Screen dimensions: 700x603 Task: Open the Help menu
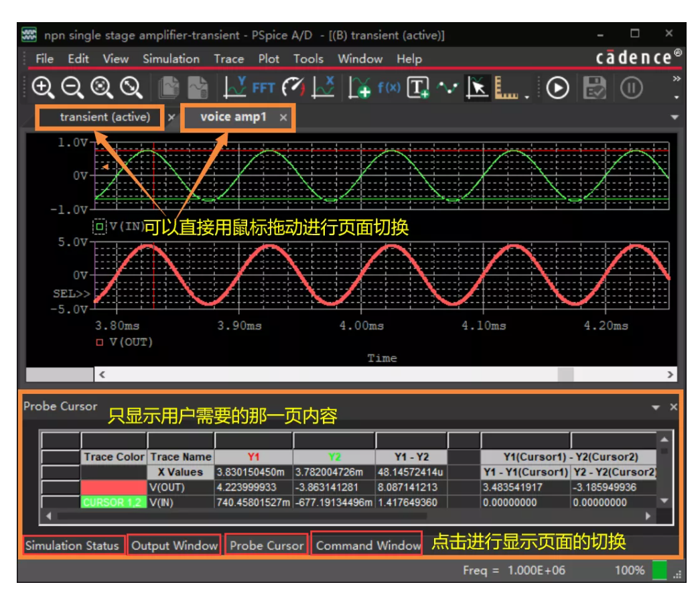coord(409,59)
